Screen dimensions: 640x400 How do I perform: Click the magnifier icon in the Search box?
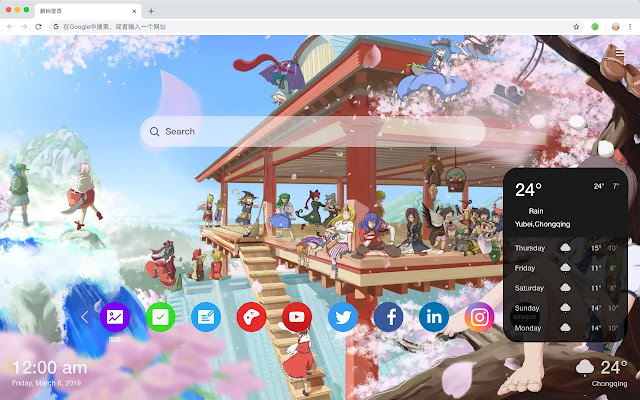point(154,131)
